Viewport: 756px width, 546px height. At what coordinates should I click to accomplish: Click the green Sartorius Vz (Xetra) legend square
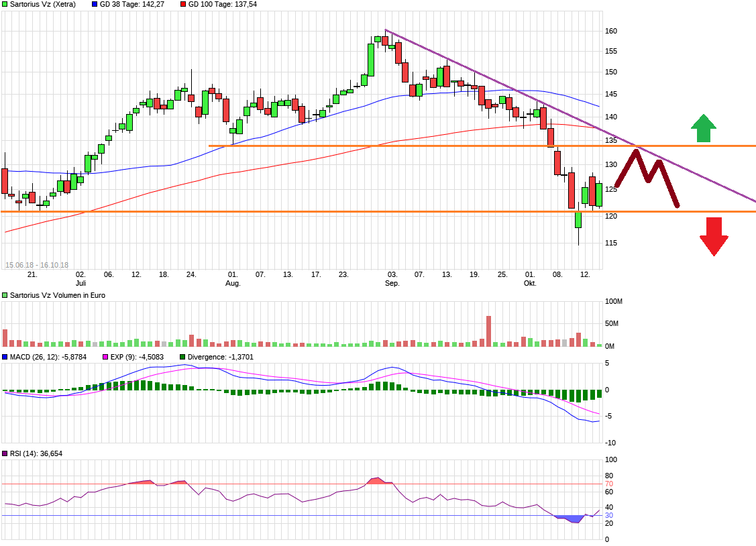pyautogui.click(x=5, y=4)
